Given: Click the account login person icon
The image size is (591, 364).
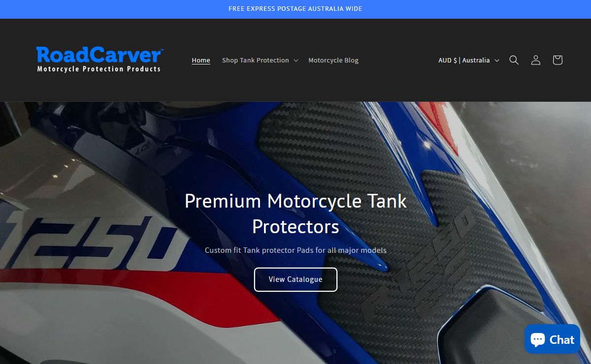Looking at the screenshot, I should click(x=535, y=60).
